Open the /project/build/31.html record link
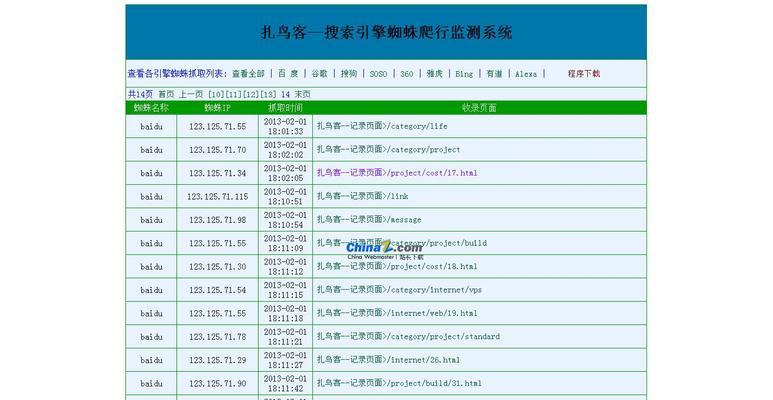Image resolution: width=773 pixels, height=400 pixels. click(x=399, y=383)
